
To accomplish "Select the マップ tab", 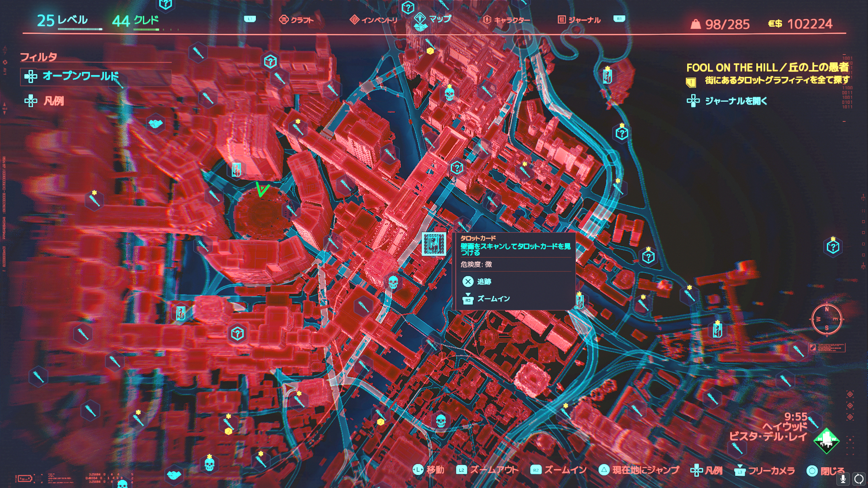I will (x=433, y=19).
